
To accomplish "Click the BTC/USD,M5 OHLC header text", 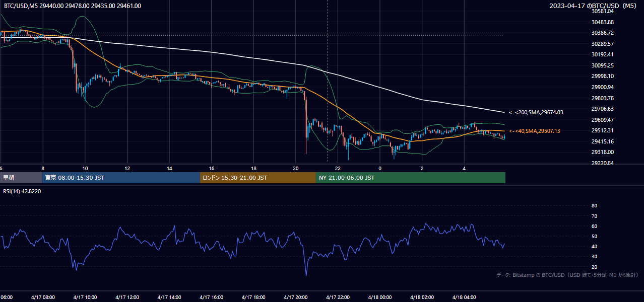I will coord(73,6).
